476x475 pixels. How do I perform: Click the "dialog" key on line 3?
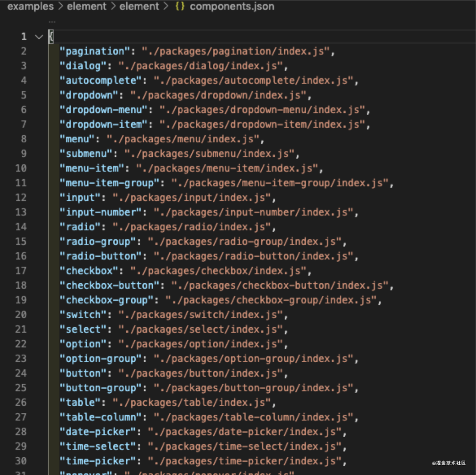83,66
